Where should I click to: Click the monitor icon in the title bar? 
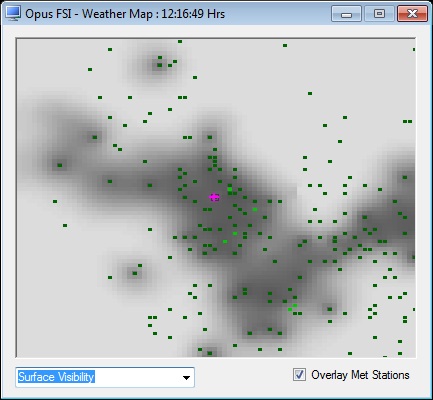point(13,14)
